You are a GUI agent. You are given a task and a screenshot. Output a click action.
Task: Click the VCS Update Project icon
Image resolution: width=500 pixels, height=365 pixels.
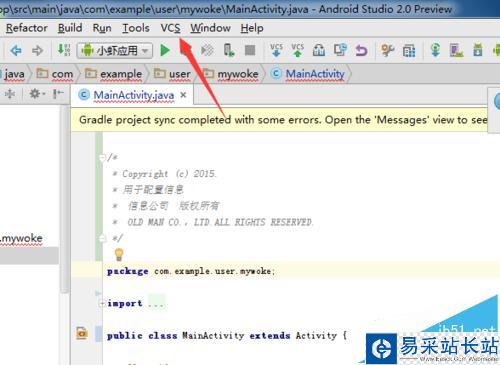(x=276, y=50)
